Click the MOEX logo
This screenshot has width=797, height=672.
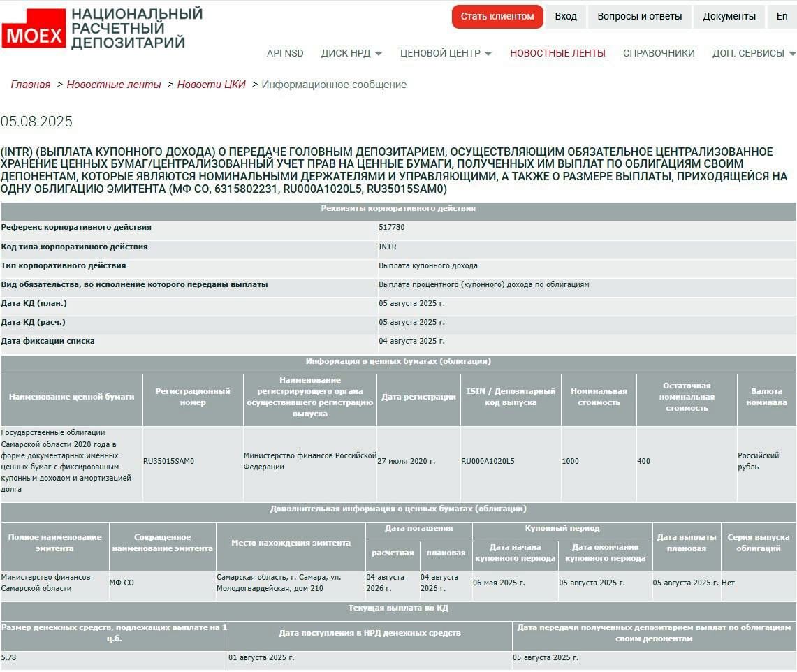[34, 29]
